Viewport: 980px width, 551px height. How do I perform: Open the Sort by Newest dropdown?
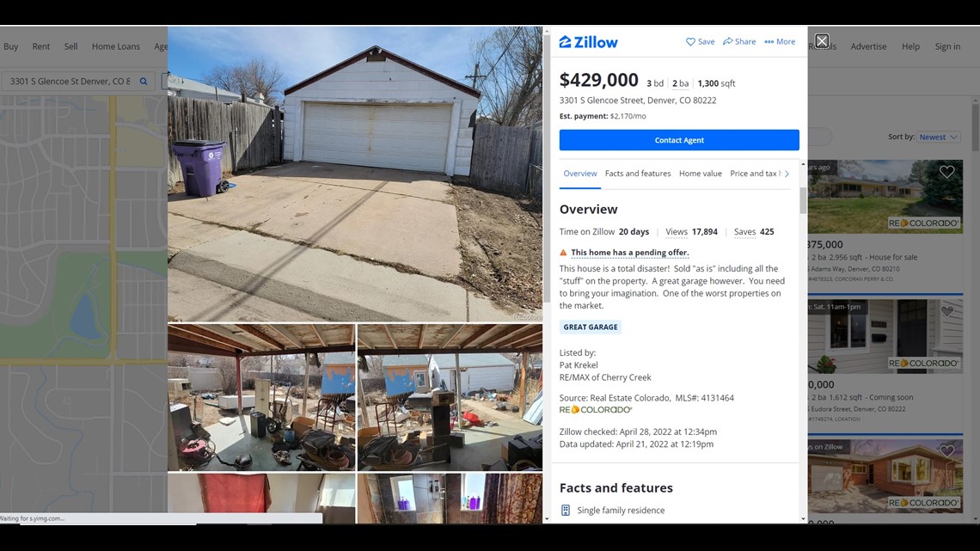click(x=938, y=137)
